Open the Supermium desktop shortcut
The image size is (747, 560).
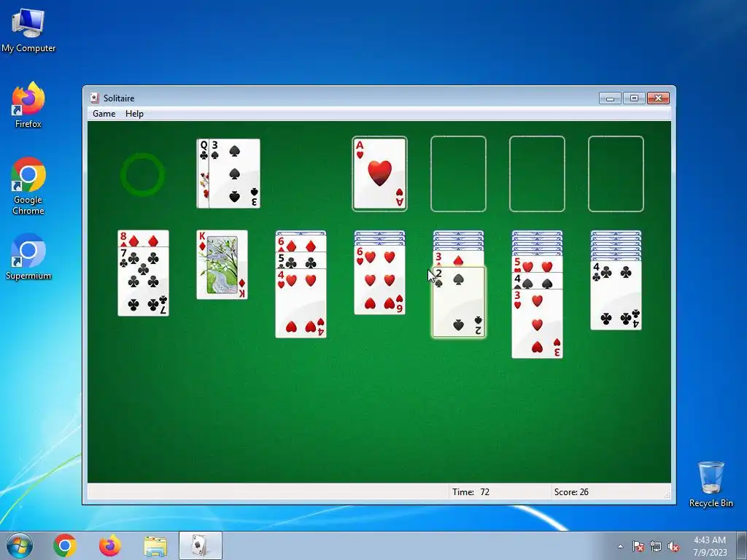pos(28,257)
